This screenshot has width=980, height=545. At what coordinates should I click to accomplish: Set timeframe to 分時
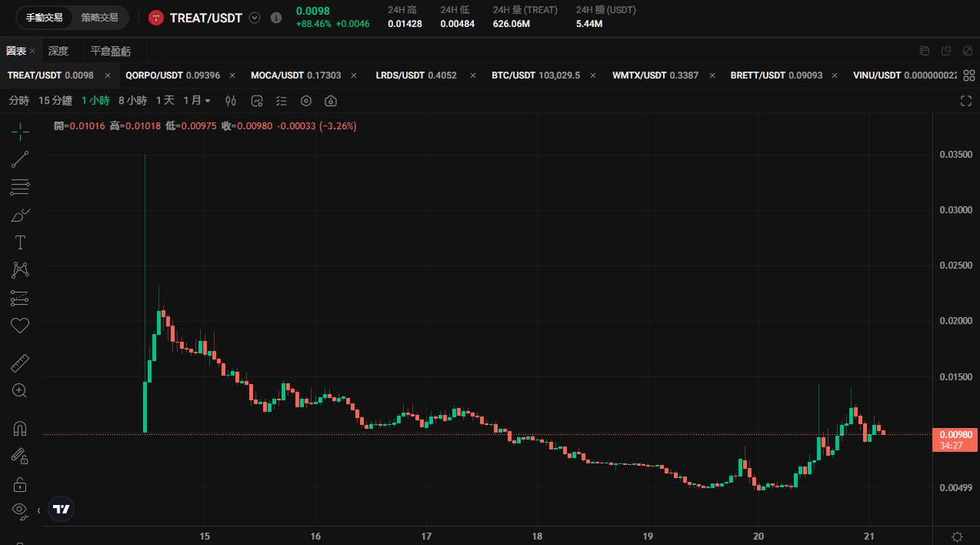[19, 101]
